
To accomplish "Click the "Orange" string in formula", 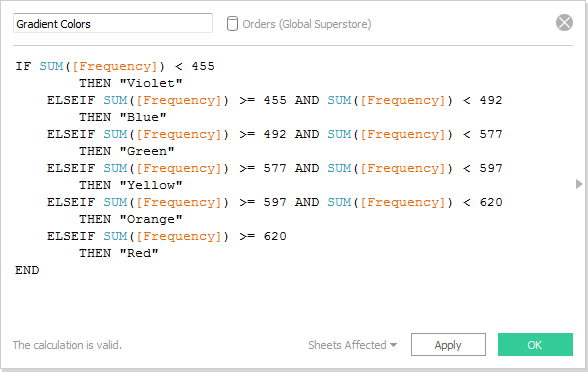I will click(151, 219).
